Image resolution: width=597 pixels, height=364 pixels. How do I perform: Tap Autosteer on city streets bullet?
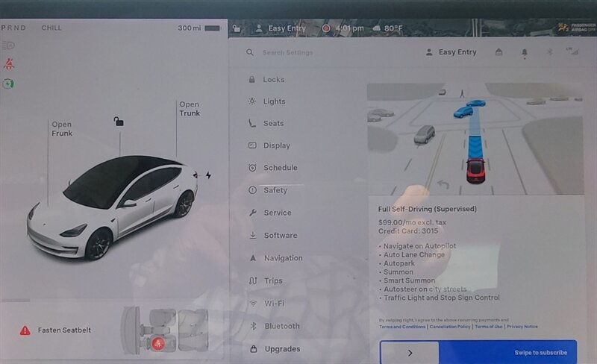pyautogui.click(x=423, y=289)
